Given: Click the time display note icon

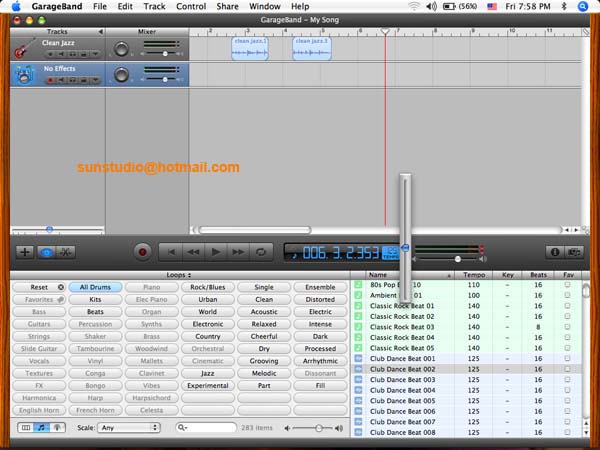Looking at the screenshot, I should point(294,254).
